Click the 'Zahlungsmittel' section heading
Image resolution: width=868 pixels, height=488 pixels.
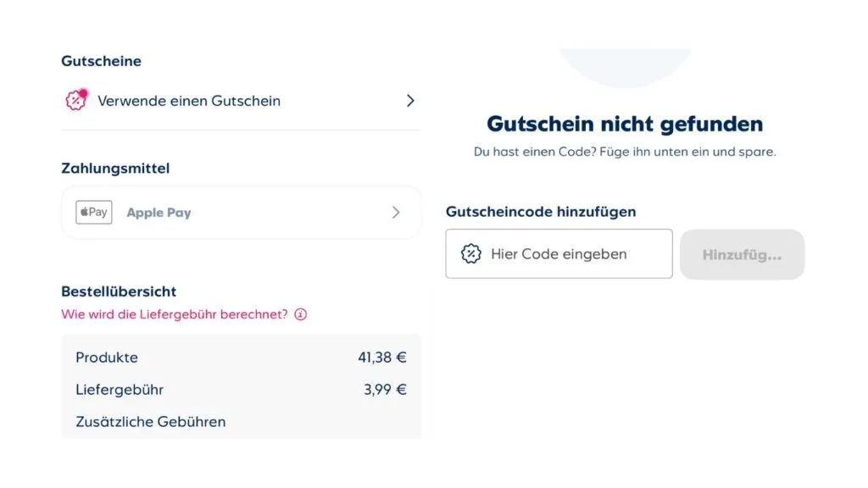point(115,168)
